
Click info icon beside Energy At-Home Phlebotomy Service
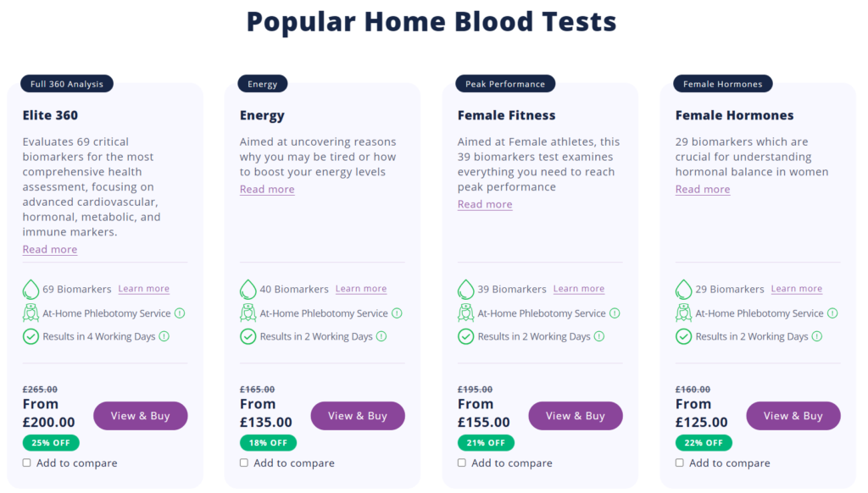397,313
